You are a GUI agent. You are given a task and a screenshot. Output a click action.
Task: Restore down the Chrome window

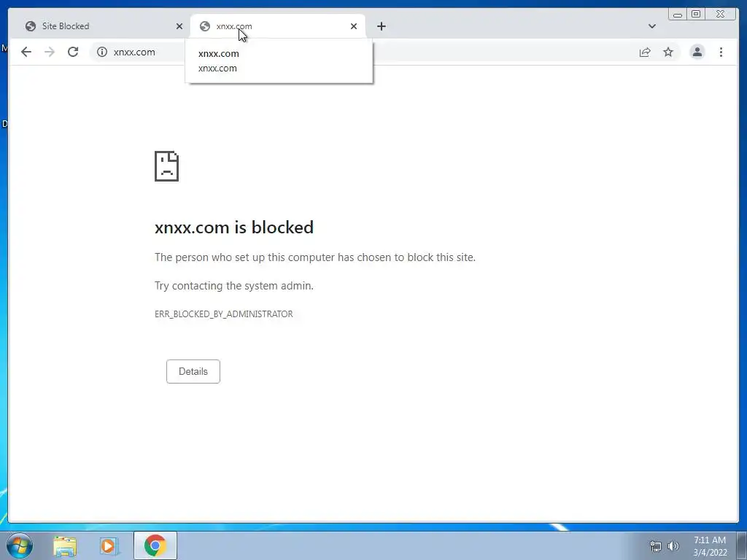tap(695, 15)
